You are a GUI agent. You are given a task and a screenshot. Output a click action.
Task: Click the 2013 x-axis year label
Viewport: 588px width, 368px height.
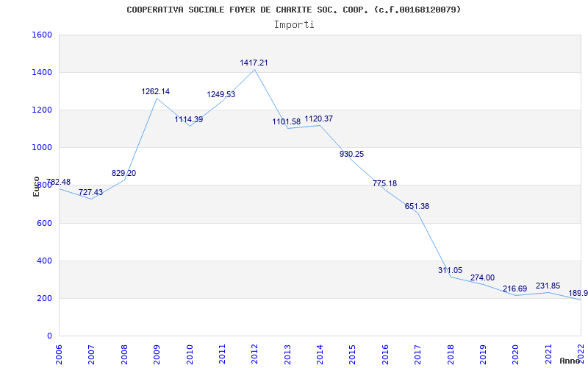(x=287, y=354)
